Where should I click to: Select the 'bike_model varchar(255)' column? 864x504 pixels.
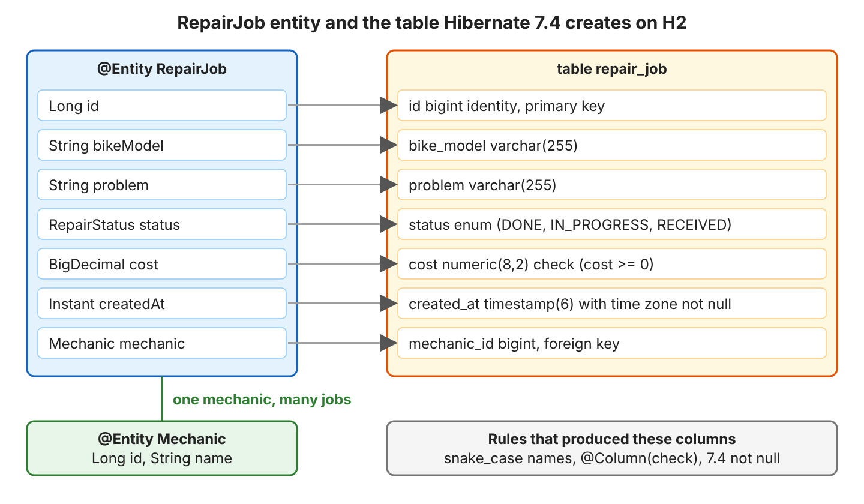pos(612,145)
